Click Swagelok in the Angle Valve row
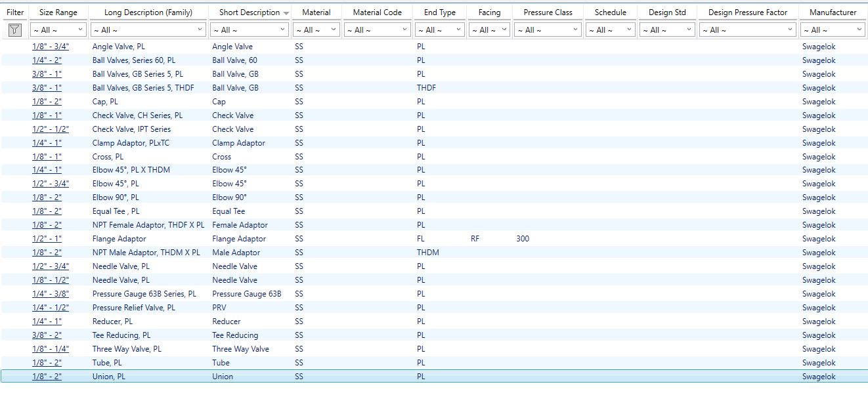This screenshot has width=868, height=393. 819,47
